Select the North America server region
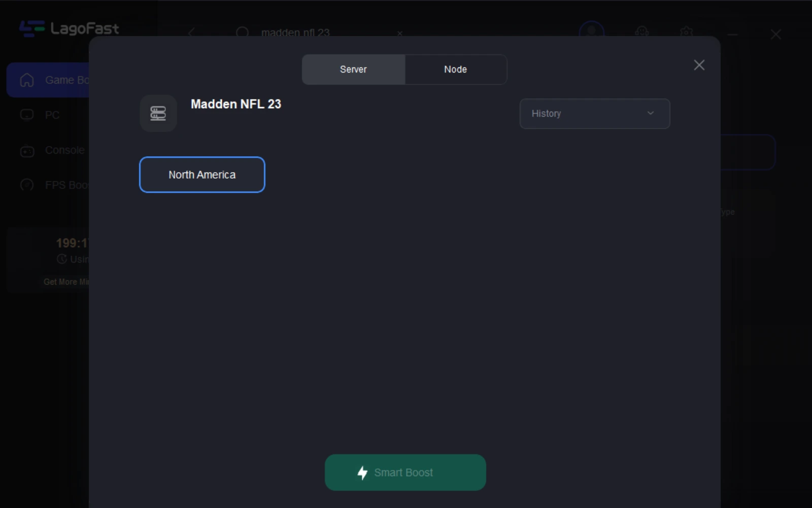812x508 pixels. pyautogui.click(x=202, y=175)
